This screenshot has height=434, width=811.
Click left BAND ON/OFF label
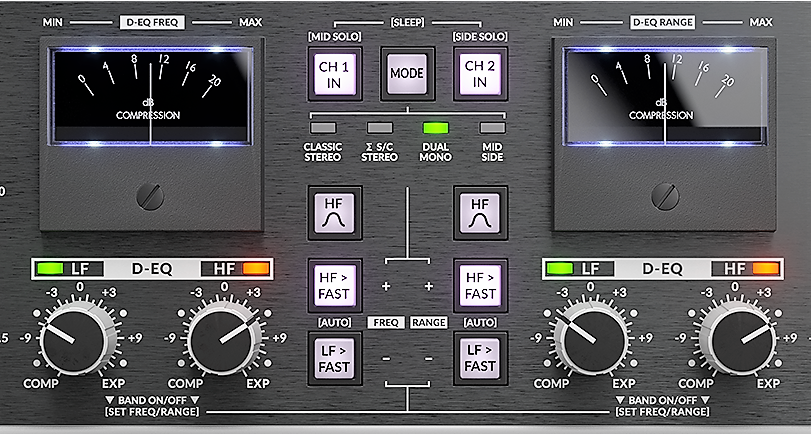[x=152, y=400]
